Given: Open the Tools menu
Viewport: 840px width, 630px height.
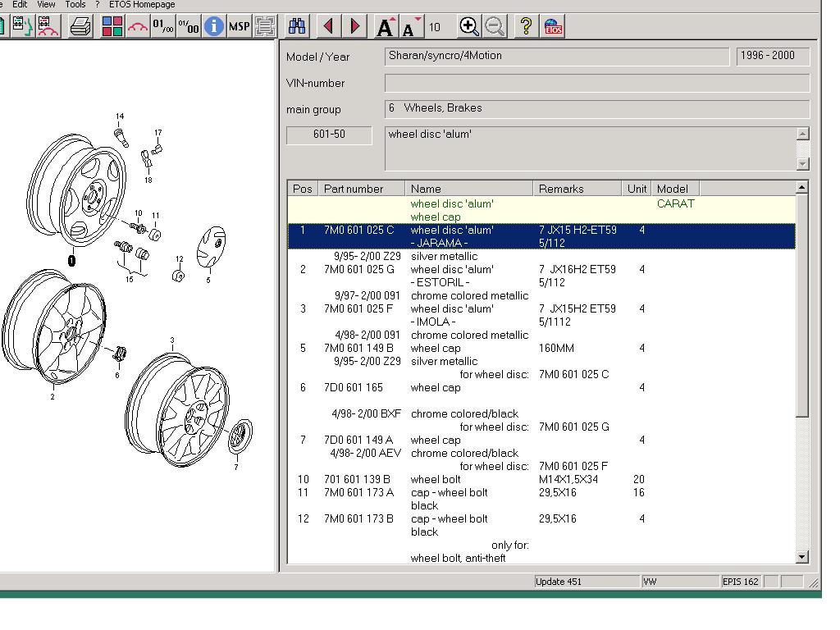Looking at the screenshot, I should tap(75, 4).
